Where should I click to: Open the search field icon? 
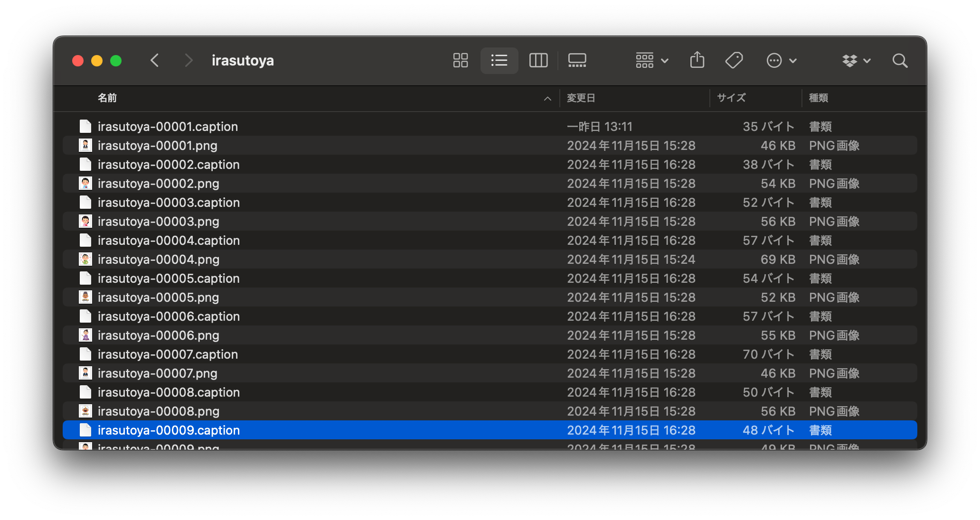tap(899, 61)
